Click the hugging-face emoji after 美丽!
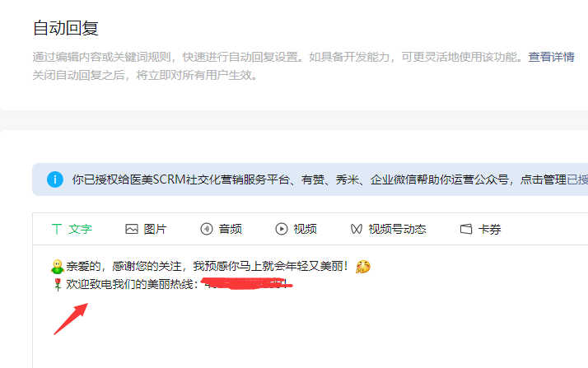Screen dimensions: 588x368 (362, 267)
